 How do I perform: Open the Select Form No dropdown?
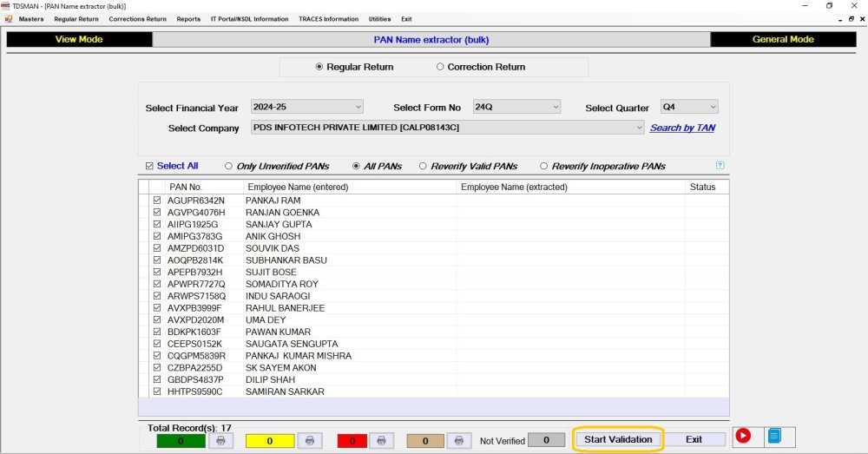[516, 107]
